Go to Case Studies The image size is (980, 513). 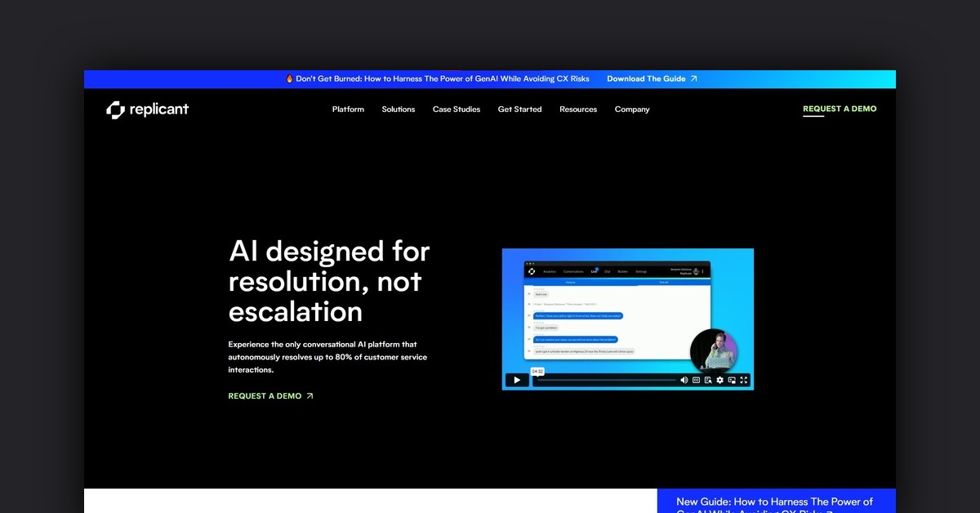[457, 109]
